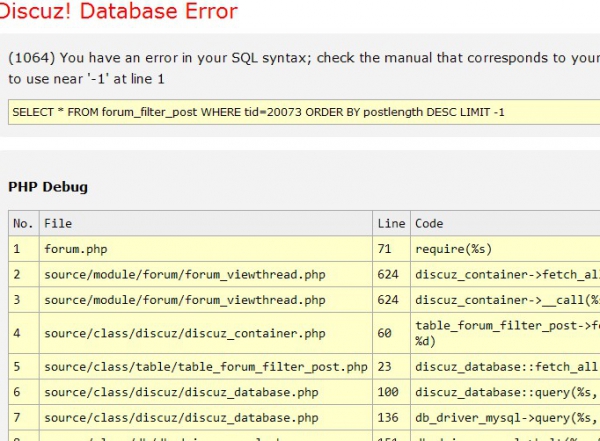Select table_forum_filter_post.php file cell
This screenshot has height=441, width=600.
click(206, 366)
